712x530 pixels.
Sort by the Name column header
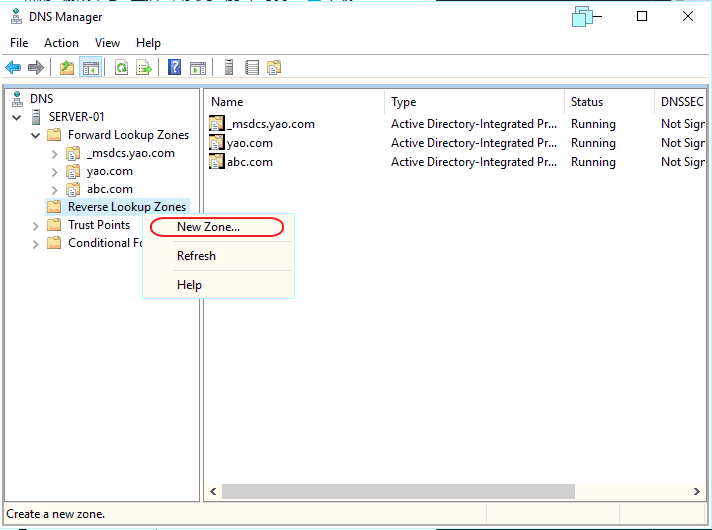click(295, 102)
